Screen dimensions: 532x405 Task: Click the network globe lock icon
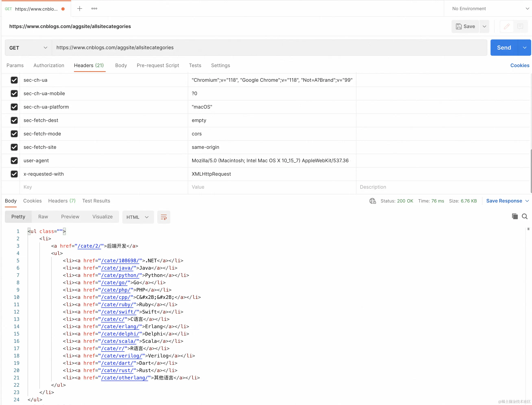point(372,201)
